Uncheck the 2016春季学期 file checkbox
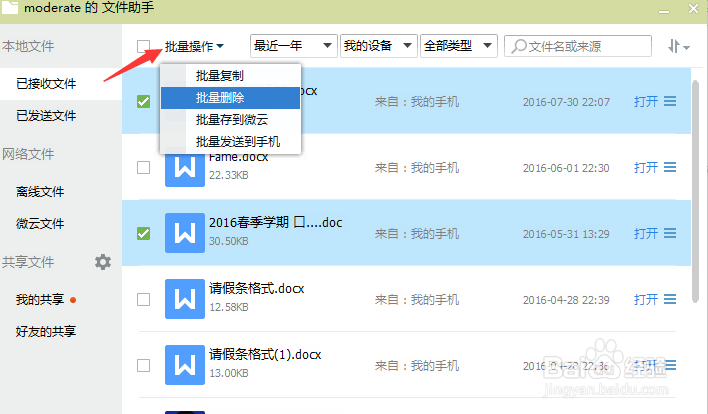Screen dimensions: 708x414 pyautogui.click(x=144, y=233)
